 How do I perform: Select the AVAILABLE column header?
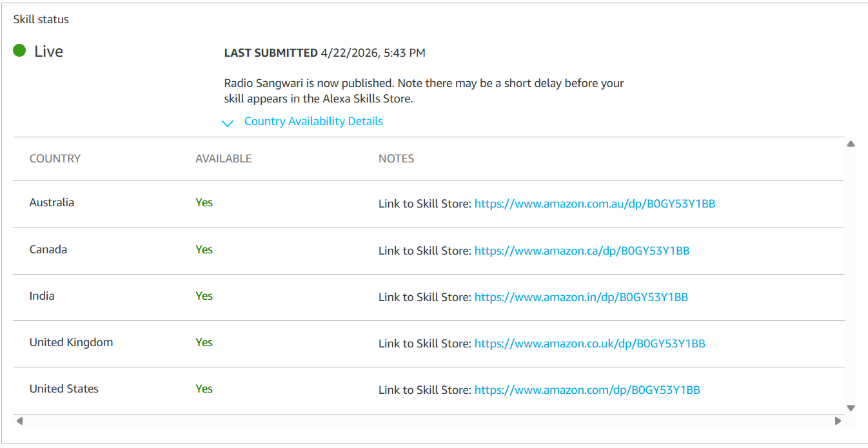pyautogui.click(x=223, y=159)
